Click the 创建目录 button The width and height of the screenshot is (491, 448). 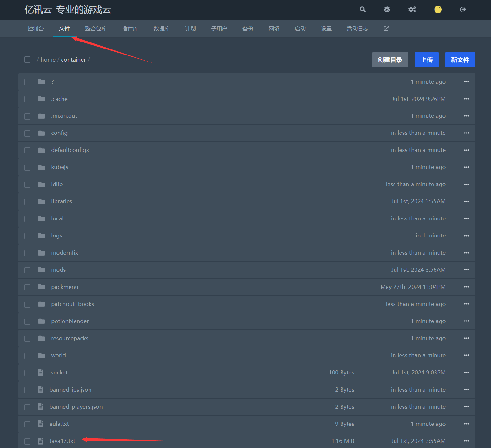(x=390, y=60)
